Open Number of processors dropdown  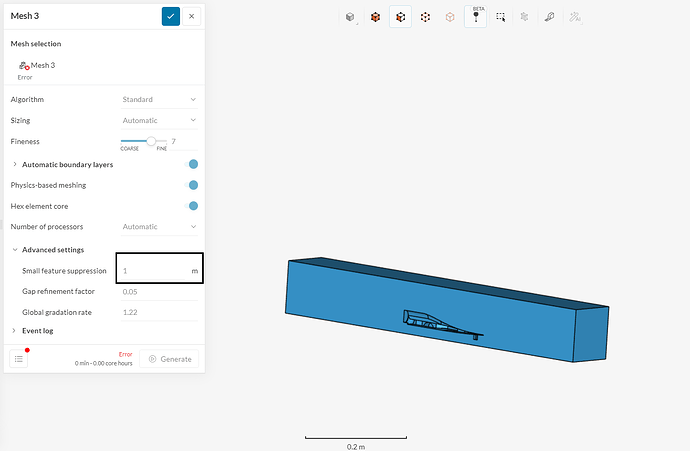tap(159, 227)
